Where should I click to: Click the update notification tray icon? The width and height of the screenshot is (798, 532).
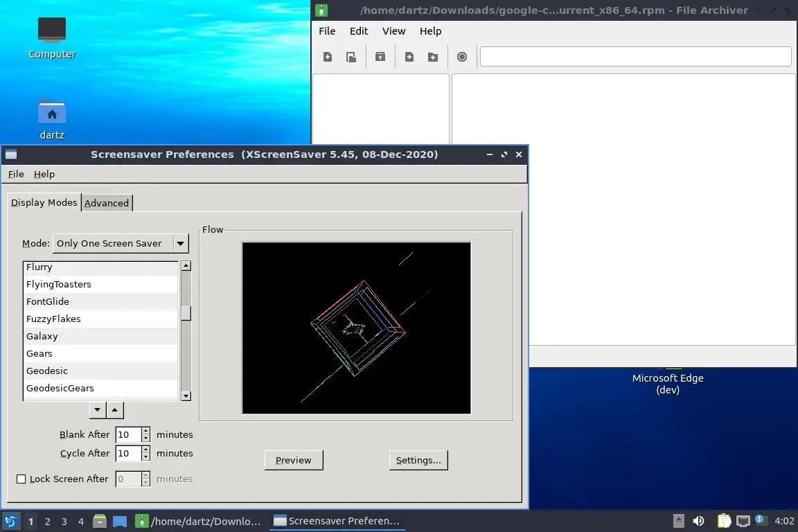[x=759, y=520]
